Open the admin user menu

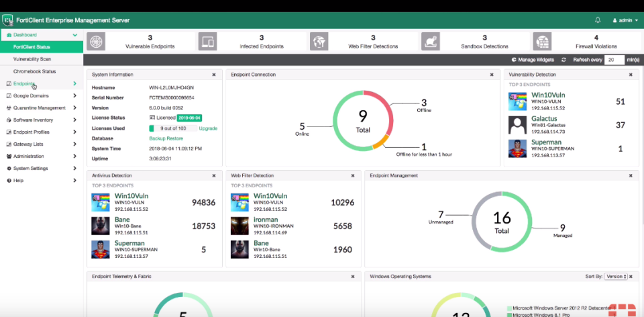point(625,20)
